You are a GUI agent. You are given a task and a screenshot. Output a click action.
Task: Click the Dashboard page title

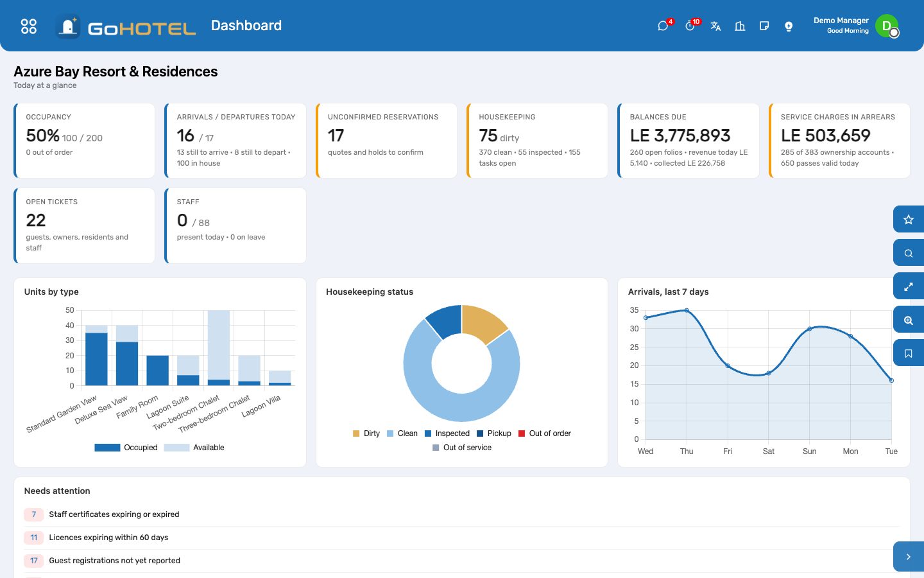coord(246,26)
